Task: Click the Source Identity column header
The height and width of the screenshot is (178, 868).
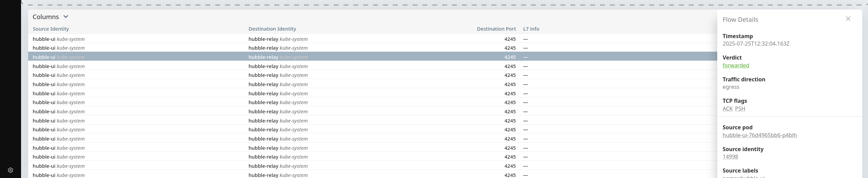Action: [x=51, y=29]
